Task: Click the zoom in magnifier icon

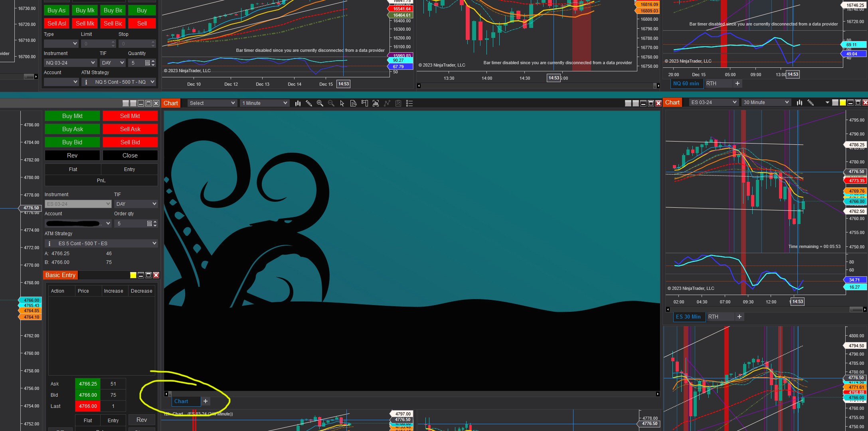Action: click(x=320, y=103)
